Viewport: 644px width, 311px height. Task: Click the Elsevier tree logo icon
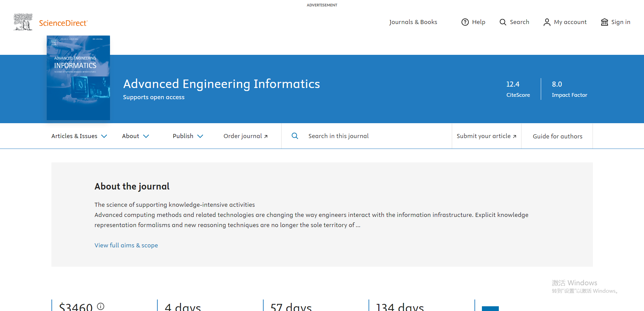click(x=23, y=22)
